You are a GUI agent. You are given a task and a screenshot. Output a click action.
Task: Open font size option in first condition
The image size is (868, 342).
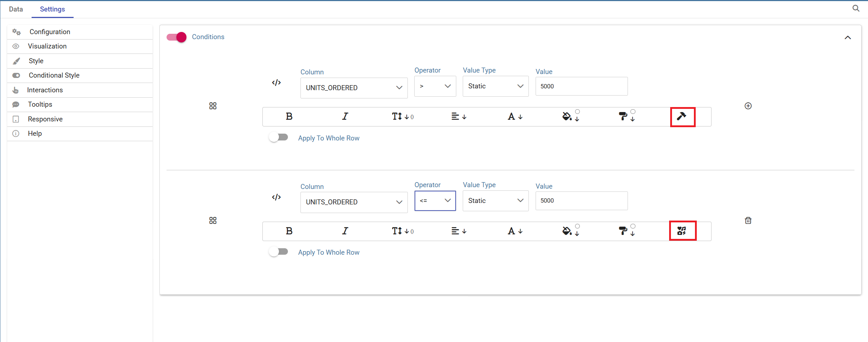tap(403, 116)
